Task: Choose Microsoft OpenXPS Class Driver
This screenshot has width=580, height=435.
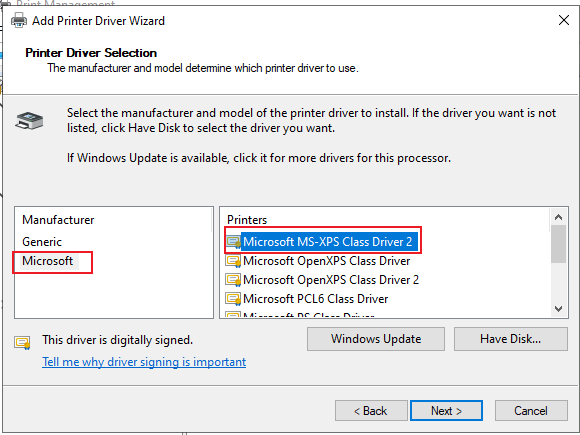Action: pyautogui.click(x=327, y=261)
